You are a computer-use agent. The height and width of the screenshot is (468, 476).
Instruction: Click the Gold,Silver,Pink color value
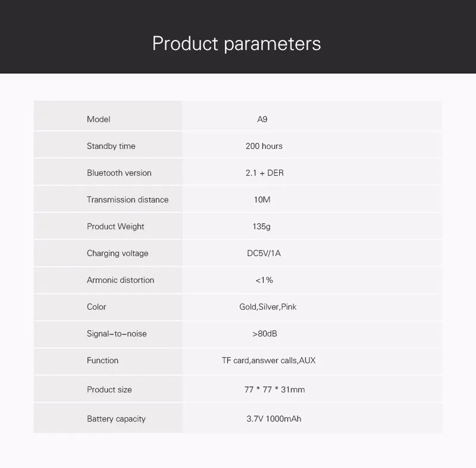268,307
